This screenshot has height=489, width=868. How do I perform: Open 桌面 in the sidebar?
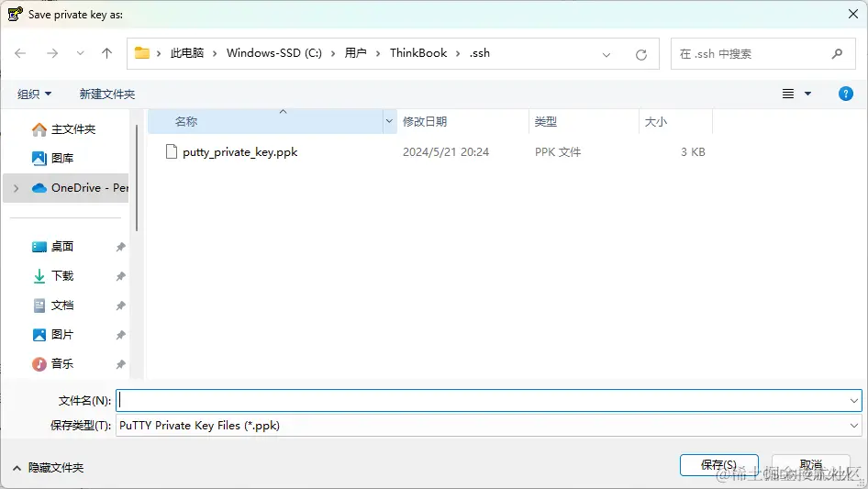point(52,247)
